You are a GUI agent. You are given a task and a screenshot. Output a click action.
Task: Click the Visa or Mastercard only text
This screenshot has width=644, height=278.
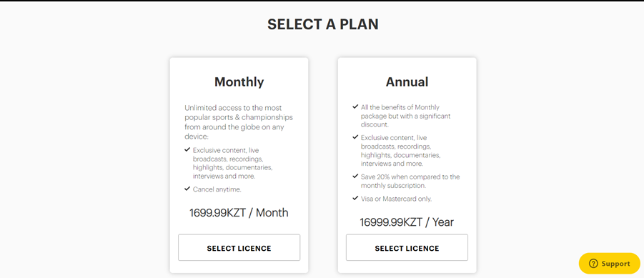point(397,199)
